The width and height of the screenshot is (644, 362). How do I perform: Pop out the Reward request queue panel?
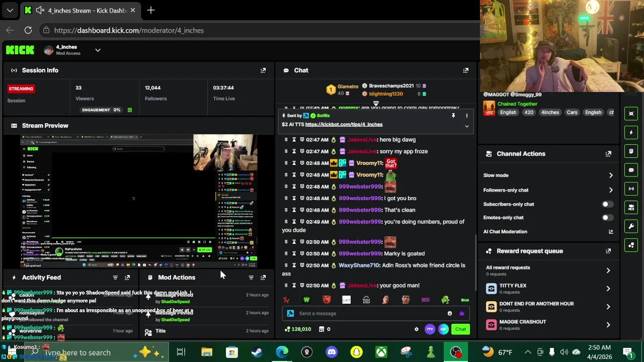(x=608, y=251)
